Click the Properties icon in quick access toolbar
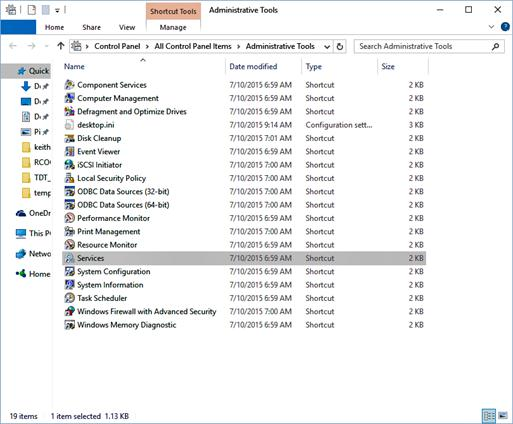This screenshot has width=513, height=424. click(x=32, y=10)
